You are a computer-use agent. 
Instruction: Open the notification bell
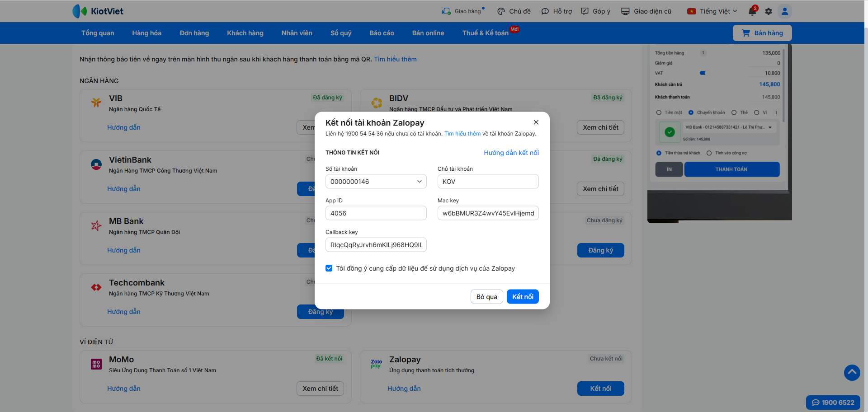(x=752, y=11)
